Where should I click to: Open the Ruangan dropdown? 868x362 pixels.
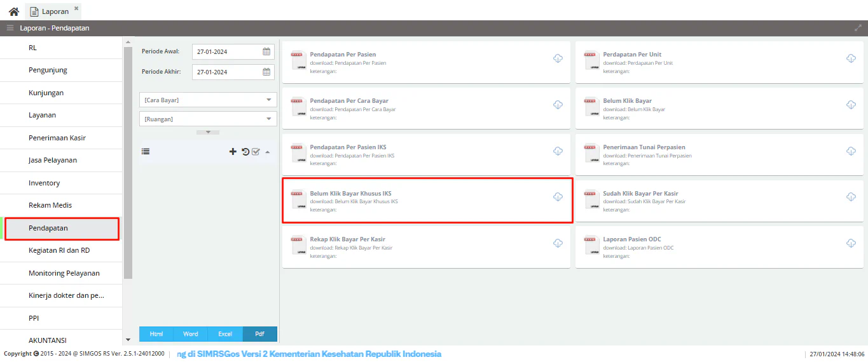(x=208, y=119)
